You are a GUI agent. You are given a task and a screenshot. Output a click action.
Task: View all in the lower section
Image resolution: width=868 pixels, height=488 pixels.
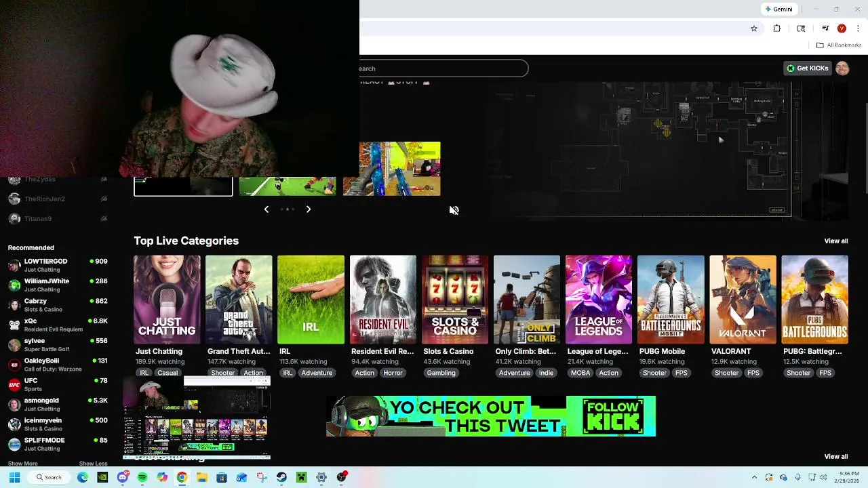[x=835, y=457]
